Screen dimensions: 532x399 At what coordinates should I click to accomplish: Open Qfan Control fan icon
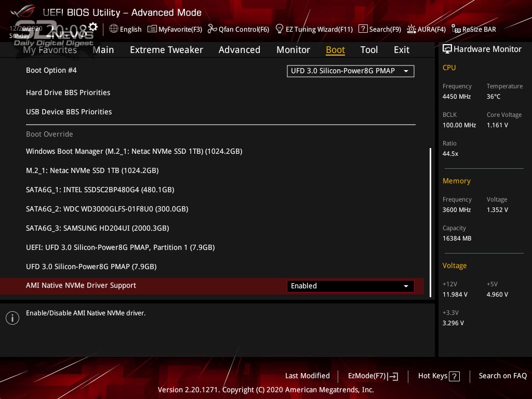click(x=212, y=29)
